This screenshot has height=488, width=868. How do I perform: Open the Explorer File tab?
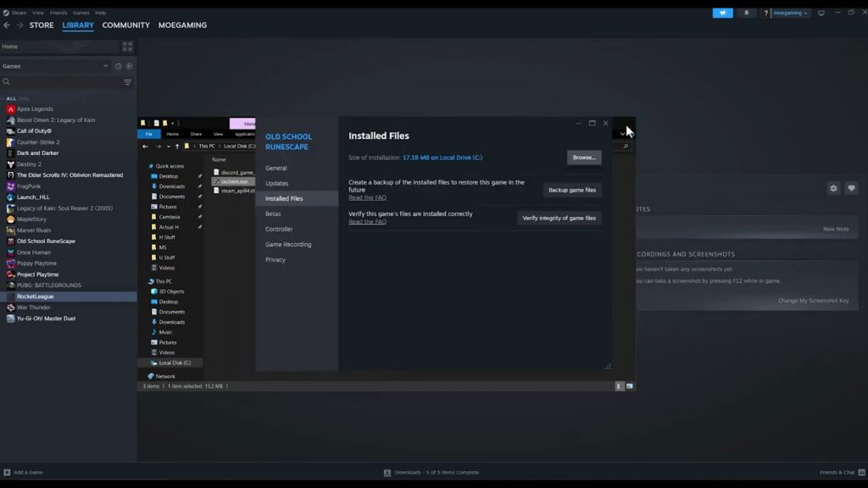tap(149, 134)
